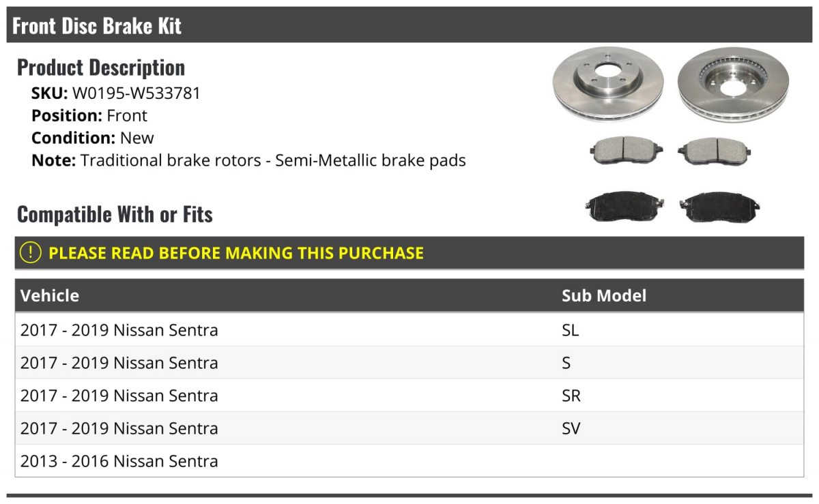Click the Sub Model column header
Viewport: 819px width, 504px height.
click(x=604, y=295)
